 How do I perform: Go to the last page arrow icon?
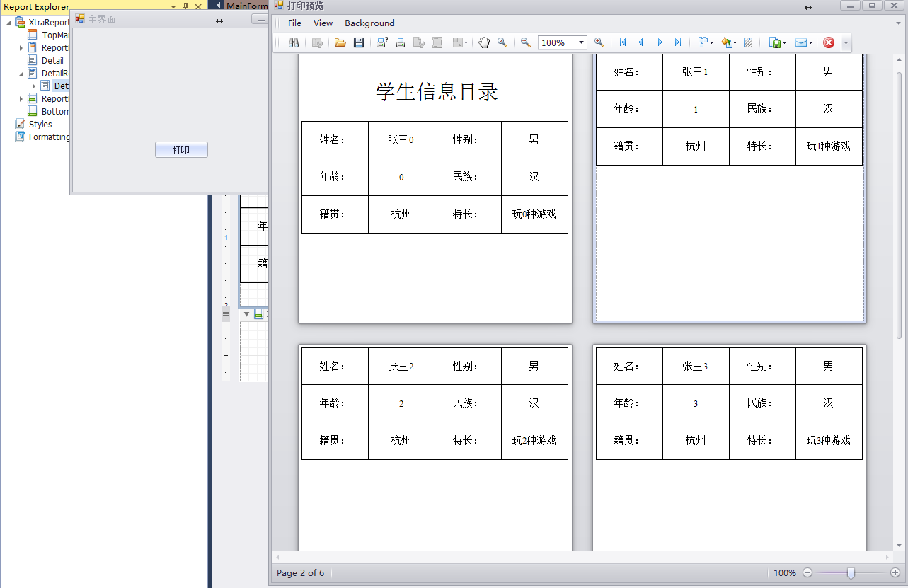pyautogui.click(x=677, y=42)
